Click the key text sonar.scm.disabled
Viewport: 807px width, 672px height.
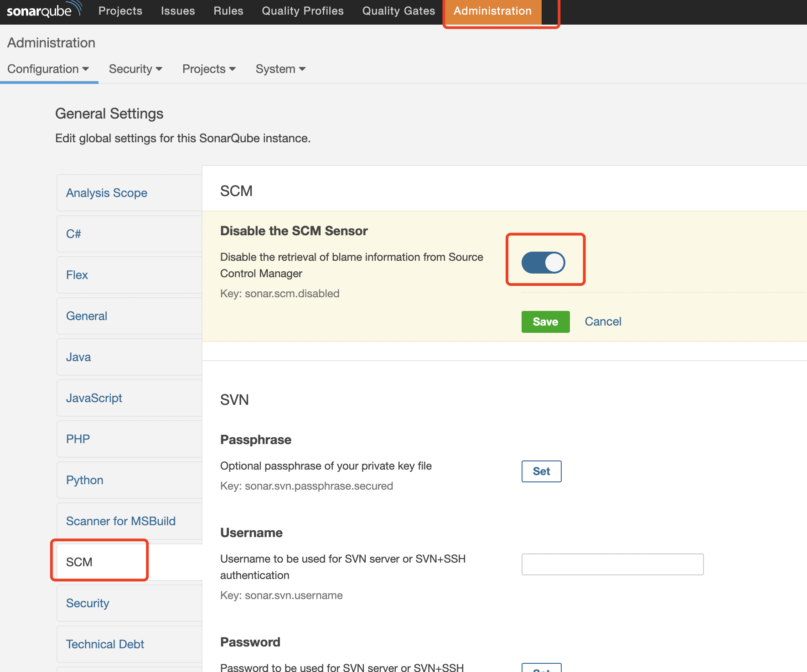(292, 294)
